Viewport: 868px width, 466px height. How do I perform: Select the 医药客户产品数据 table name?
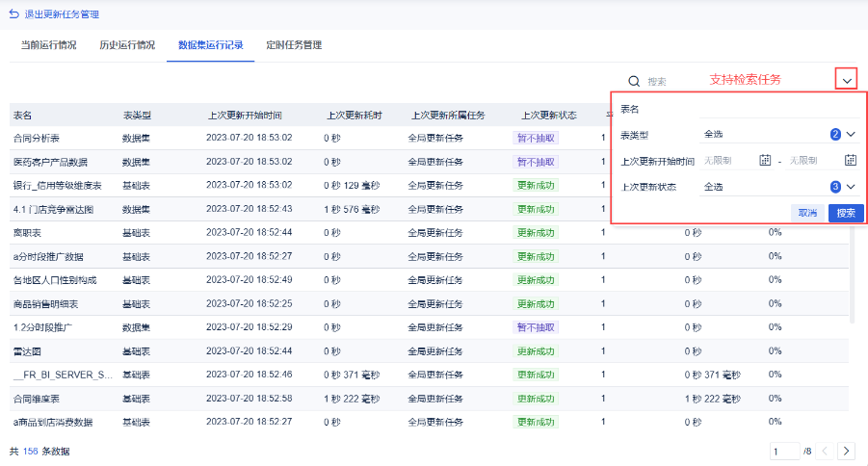50,162
